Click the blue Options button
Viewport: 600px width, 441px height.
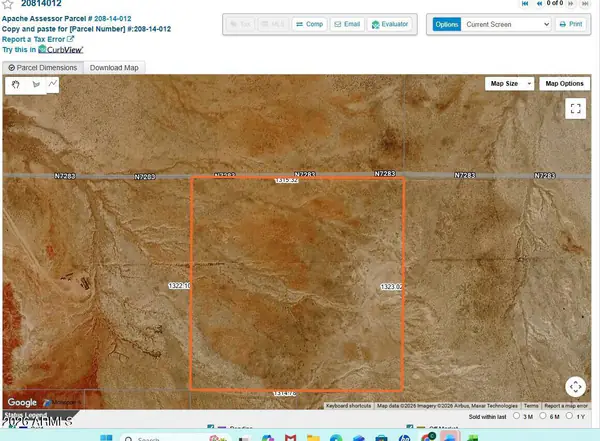click(447, 24)
